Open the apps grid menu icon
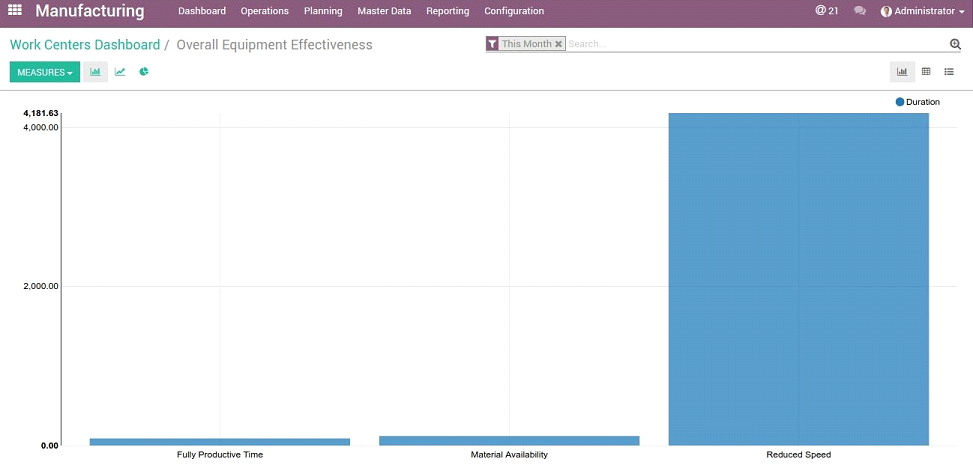The width and height of the screenshot is (973, 465). coord(15,11)
